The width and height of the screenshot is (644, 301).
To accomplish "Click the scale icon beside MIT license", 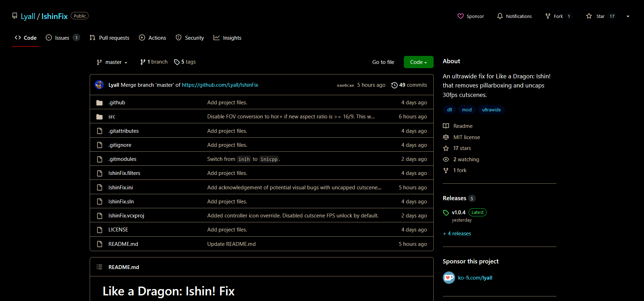I will [446, 137].
